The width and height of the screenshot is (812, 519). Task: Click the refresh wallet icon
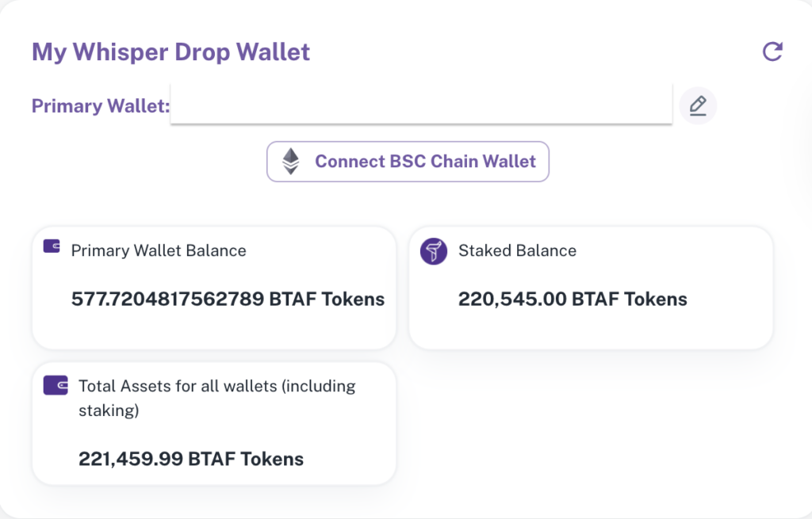(x=772, y=52)
